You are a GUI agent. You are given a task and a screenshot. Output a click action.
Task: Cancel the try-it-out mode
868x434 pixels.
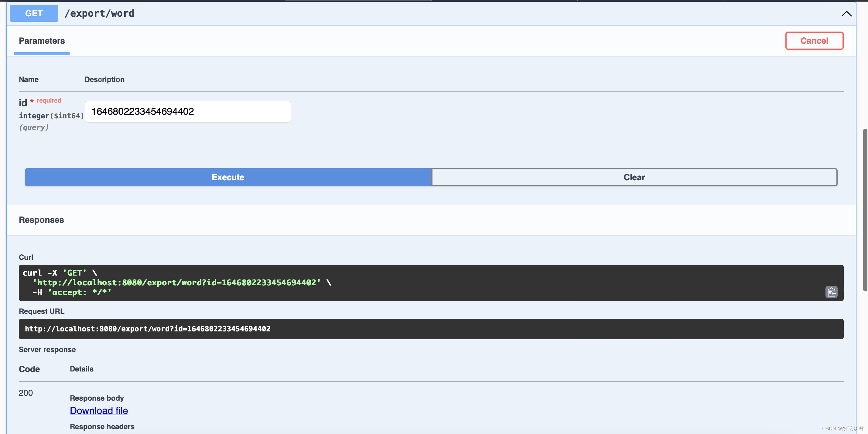pyautogui.click(x=814, y=41)
